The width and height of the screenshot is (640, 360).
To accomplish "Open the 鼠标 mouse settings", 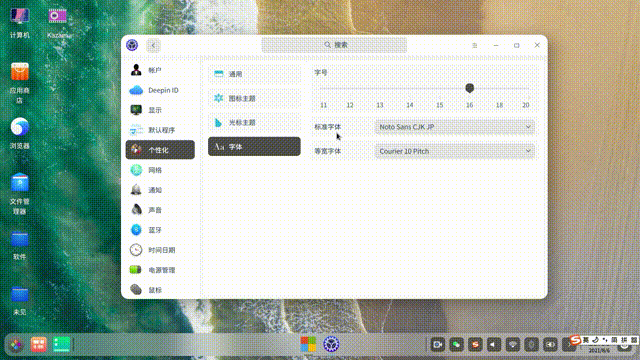I will 160,290.
